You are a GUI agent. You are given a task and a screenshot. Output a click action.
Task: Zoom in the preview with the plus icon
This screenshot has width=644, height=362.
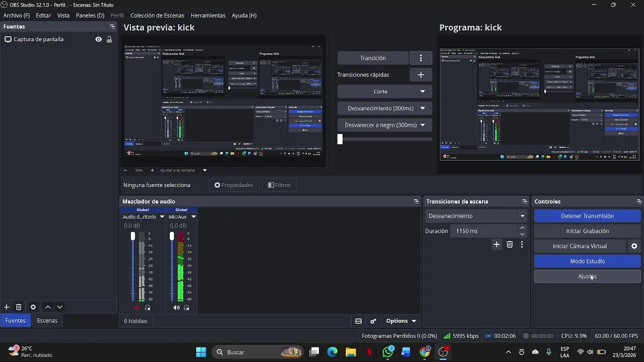(152, 170)
